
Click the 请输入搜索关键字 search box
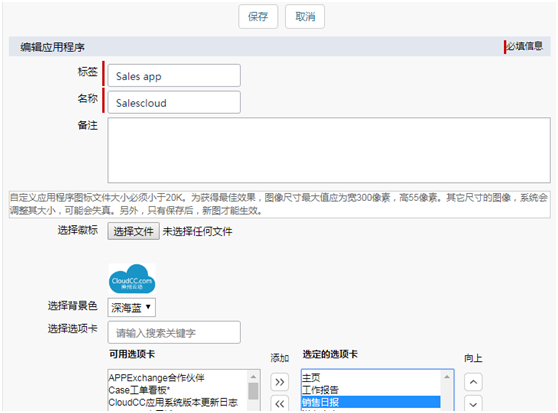coord(174,333)
